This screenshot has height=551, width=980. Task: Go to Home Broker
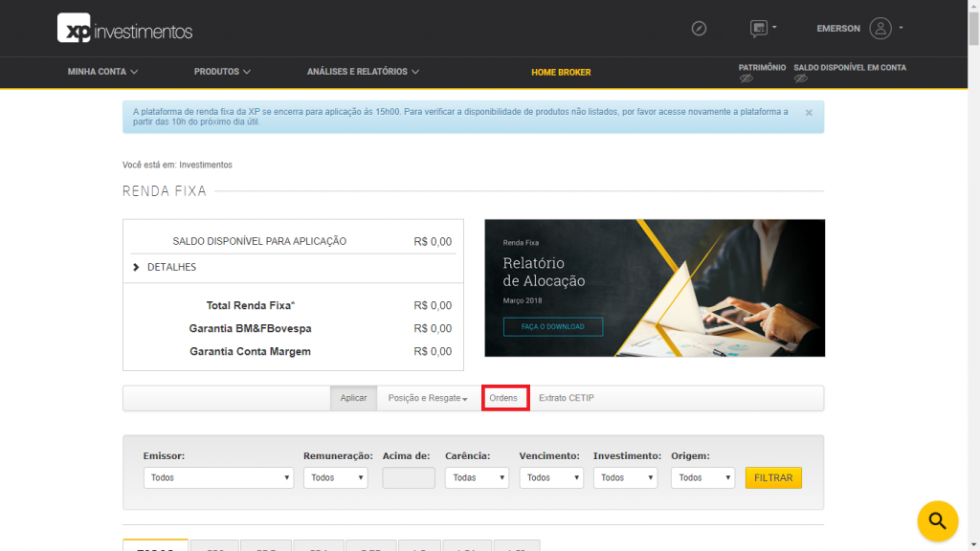[x=561, y=72]
